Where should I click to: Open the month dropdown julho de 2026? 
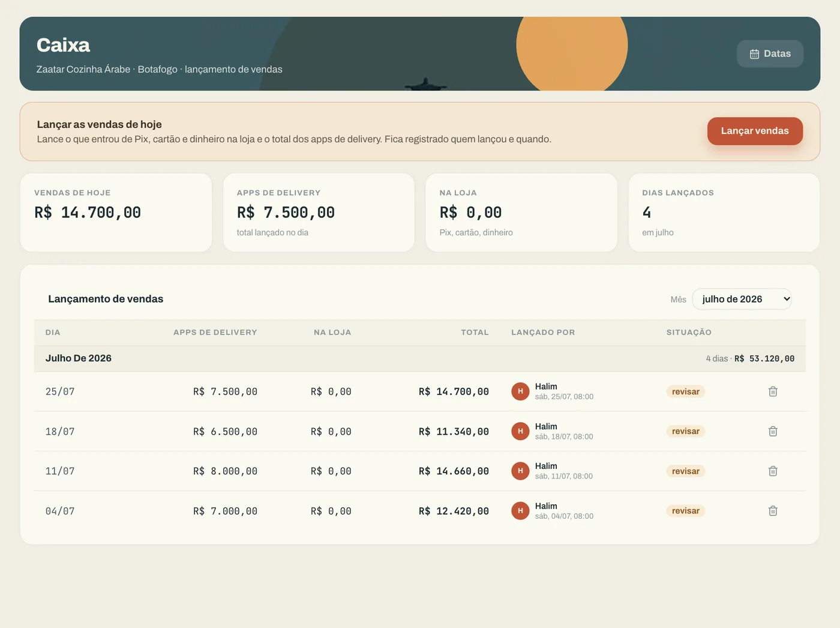(x=742, y=299)
